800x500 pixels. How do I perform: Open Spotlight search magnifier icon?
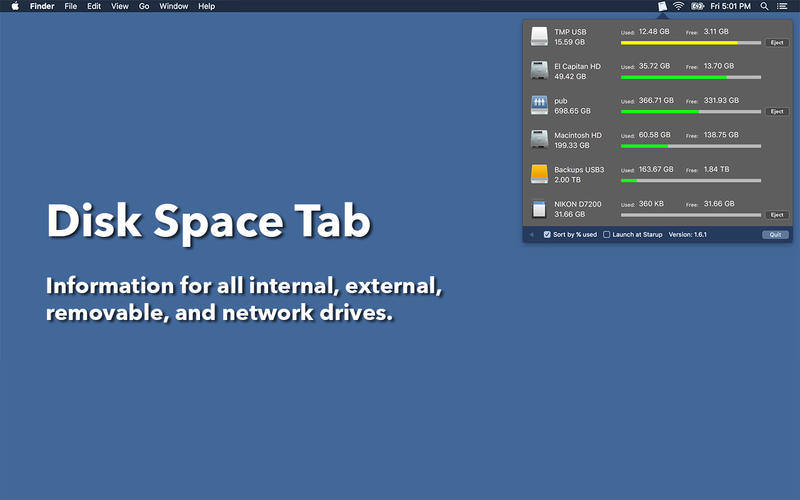(764, 6)
